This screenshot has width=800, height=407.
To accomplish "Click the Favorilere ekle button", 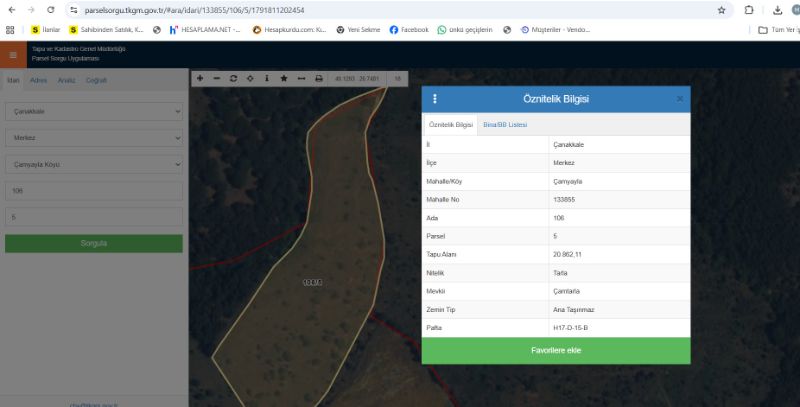I will [556, 350].
